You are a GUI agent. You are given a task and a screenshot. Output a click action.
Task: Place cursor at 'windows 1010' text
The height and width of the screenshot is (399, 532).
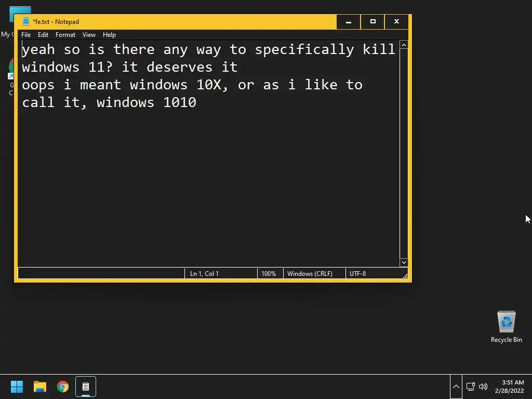click(x=146, y=102)
